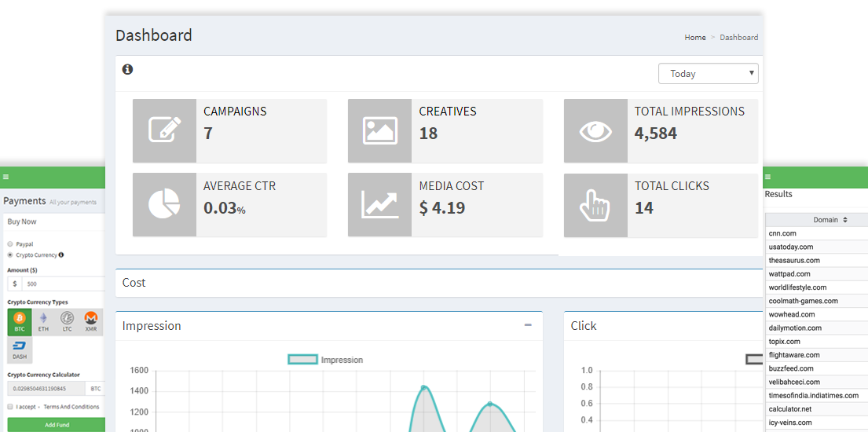Image resolution: width=868 pixels, height=432 pixels.
Task: Click the second peak point on Impression chart
Action: click(490, 404)
